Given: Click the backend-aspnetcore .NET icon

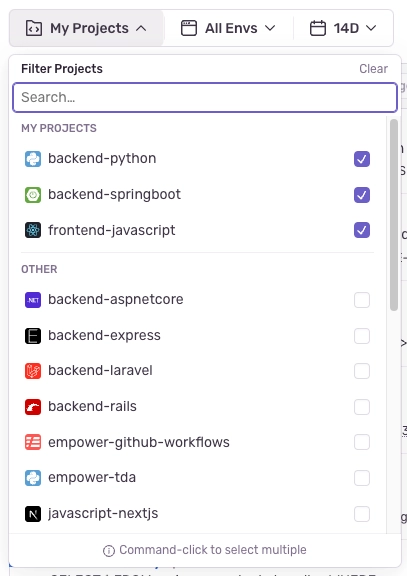Looking at the screenshot, I should click(x=33, y=300).
